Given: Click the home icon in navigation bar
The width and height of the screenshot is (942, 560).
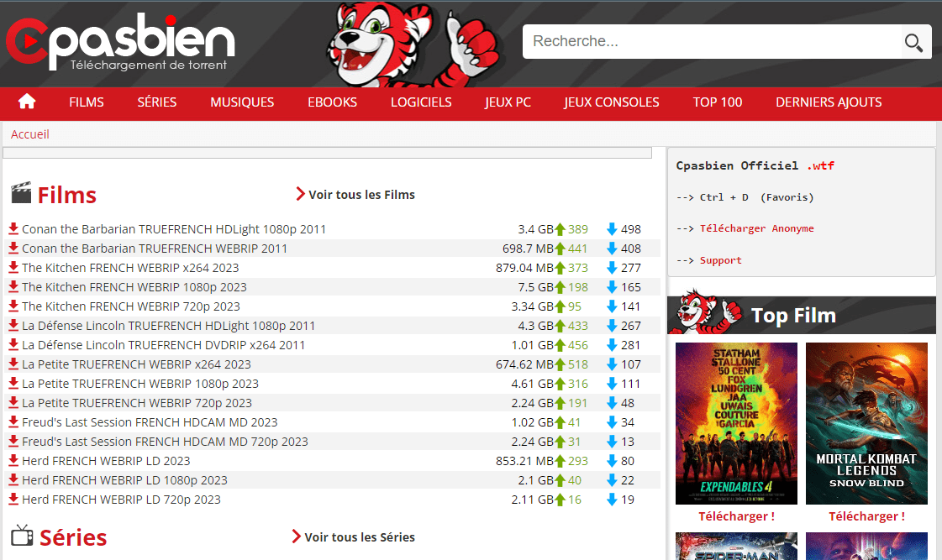Looking at the screenshot, I should pos(27,102).
